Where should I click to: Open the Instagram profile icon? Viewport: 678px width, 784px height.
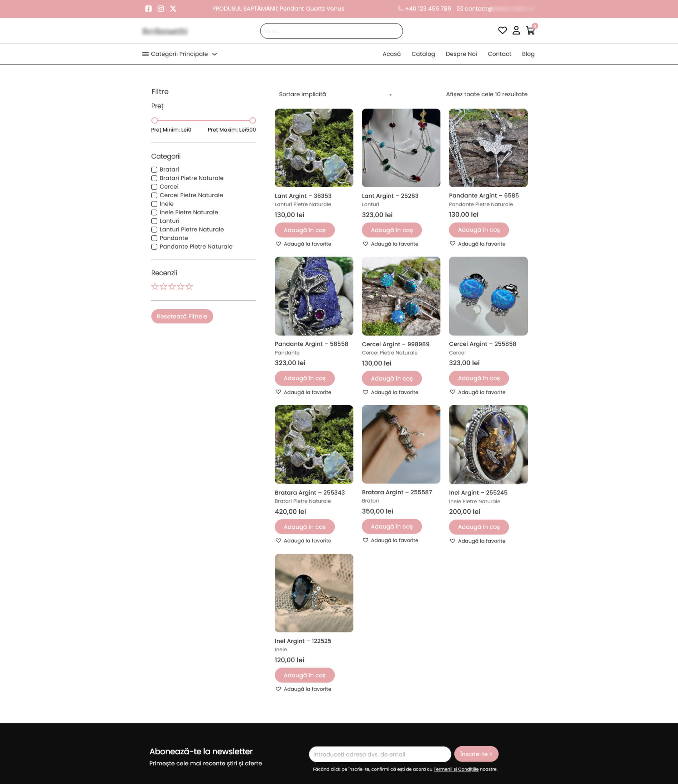point(161,9)
